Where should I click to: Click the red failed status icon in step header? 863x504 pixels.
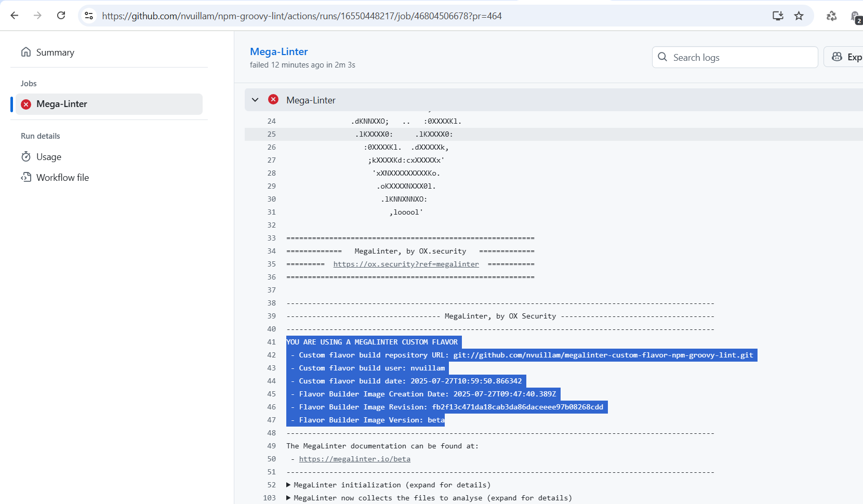tap(273, 100)
